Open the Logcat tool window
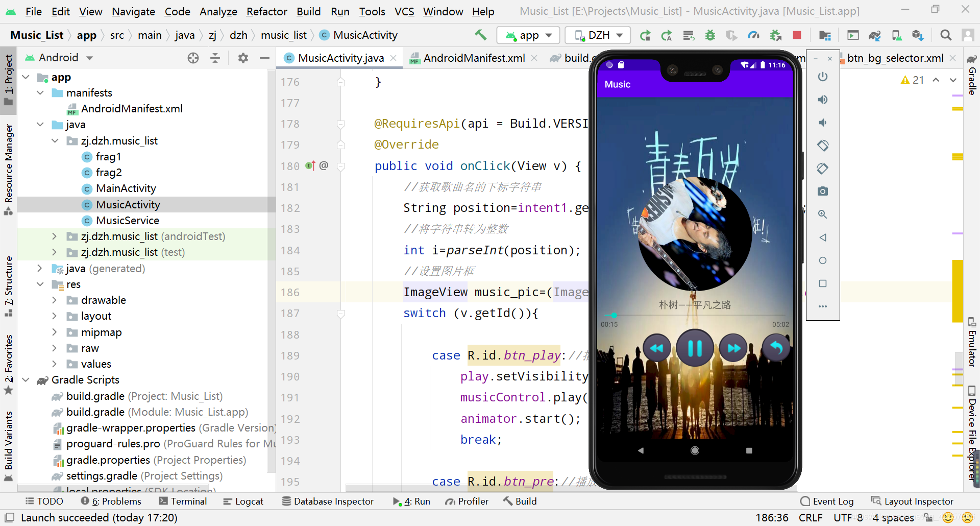 click(x=243, y=501)
